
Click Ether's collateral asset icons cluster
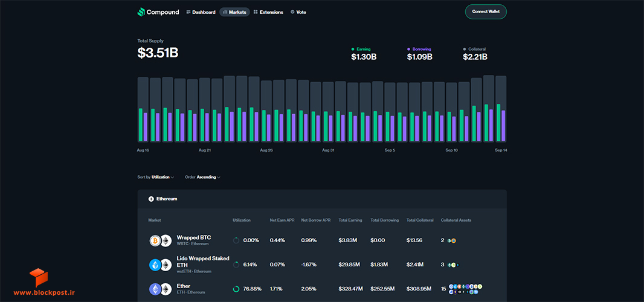[465, 289]
